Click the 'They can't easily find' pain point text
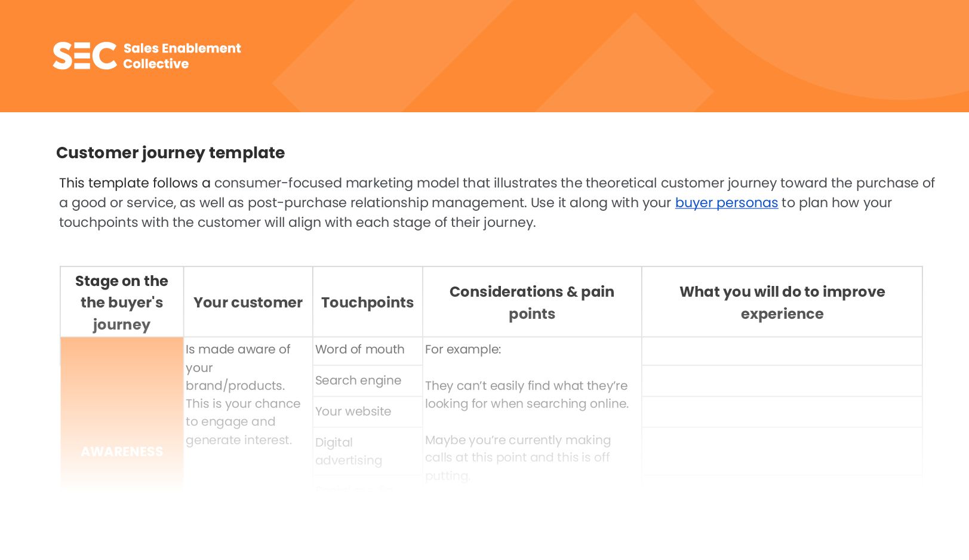Image resolution: width=969 pixels, height=560 pixels. click(x=526, y=395)
